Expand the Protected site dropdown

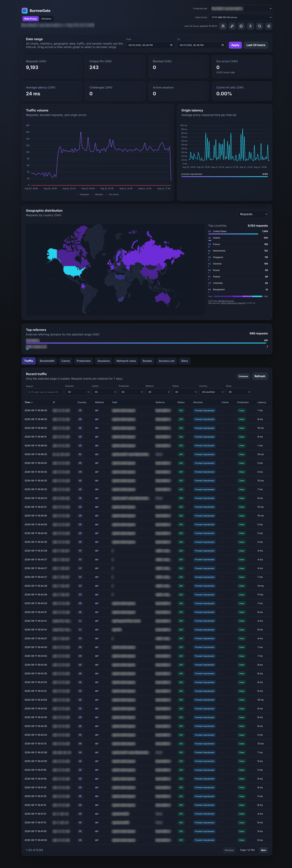pyautogui.click(x=241, y=8)
